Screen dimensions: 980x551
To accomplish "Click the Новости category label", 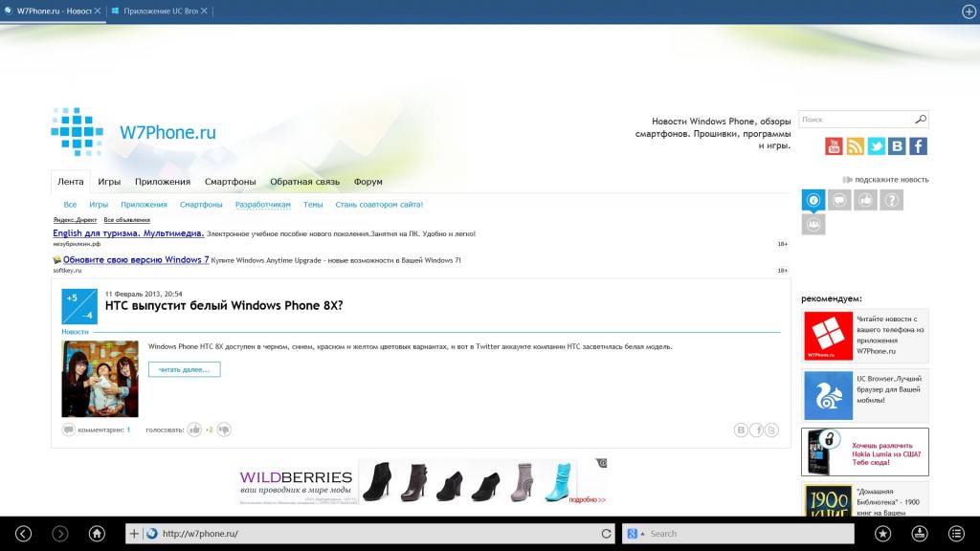I will (x=75, y=332).
